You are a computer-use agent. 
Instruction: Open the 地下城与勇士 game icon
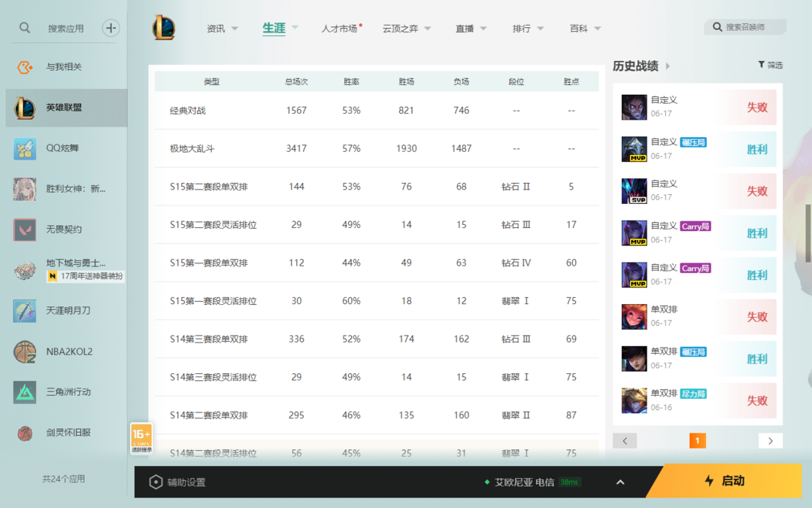coord(24,270)
